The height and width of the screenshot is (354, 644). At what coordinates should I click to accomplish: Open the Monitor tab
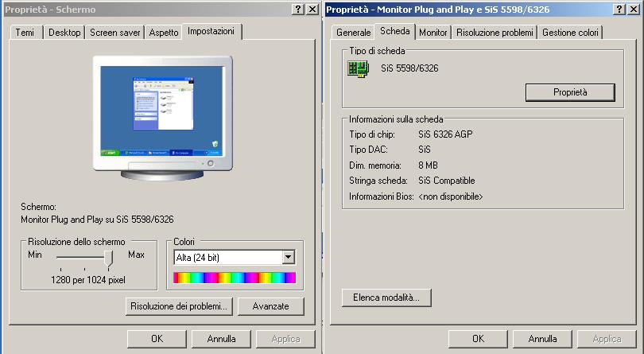(x=433, y=33)
